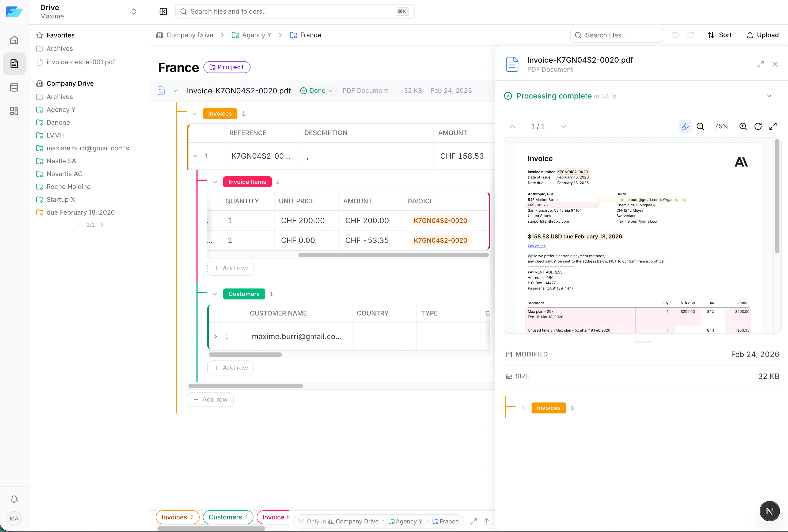Collapse the left sidebar panel

(x=163, y=11)
